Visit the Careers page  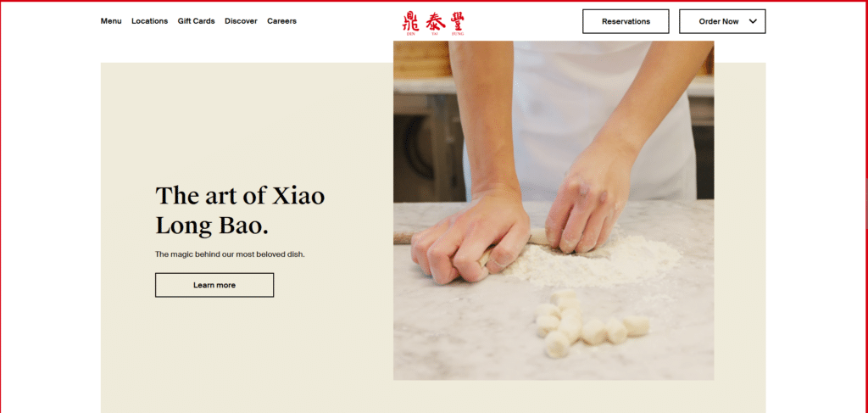coord(281,21)
